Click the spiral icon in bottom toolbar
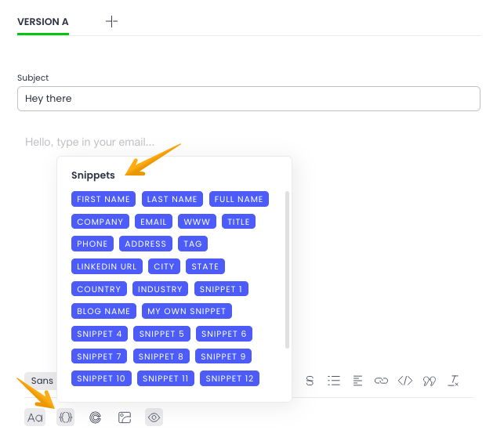The height and width of the screenshot is (441, 504). pos(95,418)
